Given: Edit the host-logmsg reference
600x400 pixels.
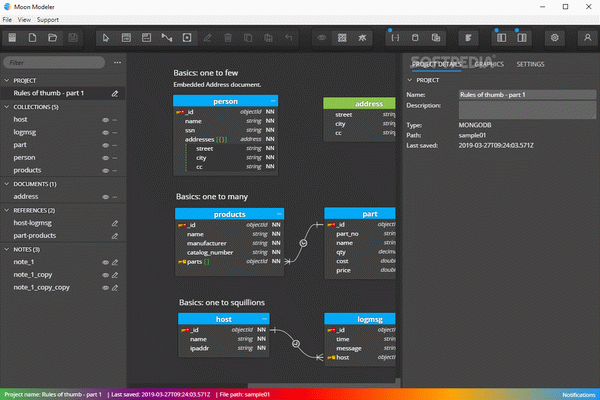Looking at the screenshot, I should pyautogui.click(x=114, y=223).
